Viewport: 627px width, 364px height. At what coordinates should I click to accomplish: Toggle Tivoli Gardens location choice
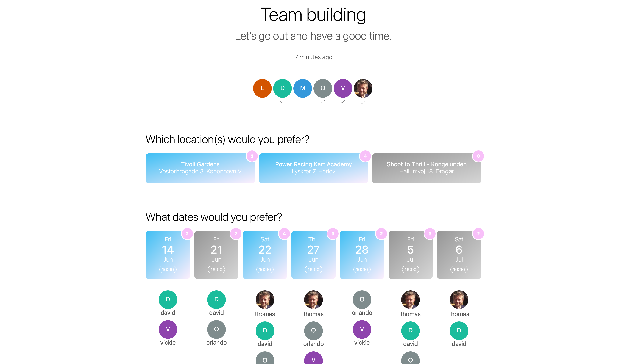(x=200, y=168)
